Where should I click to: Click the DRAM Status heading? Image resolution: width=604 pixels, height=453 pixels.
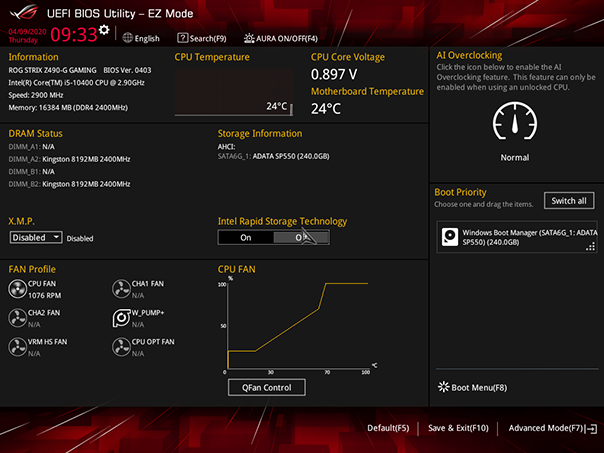(35, 133)
